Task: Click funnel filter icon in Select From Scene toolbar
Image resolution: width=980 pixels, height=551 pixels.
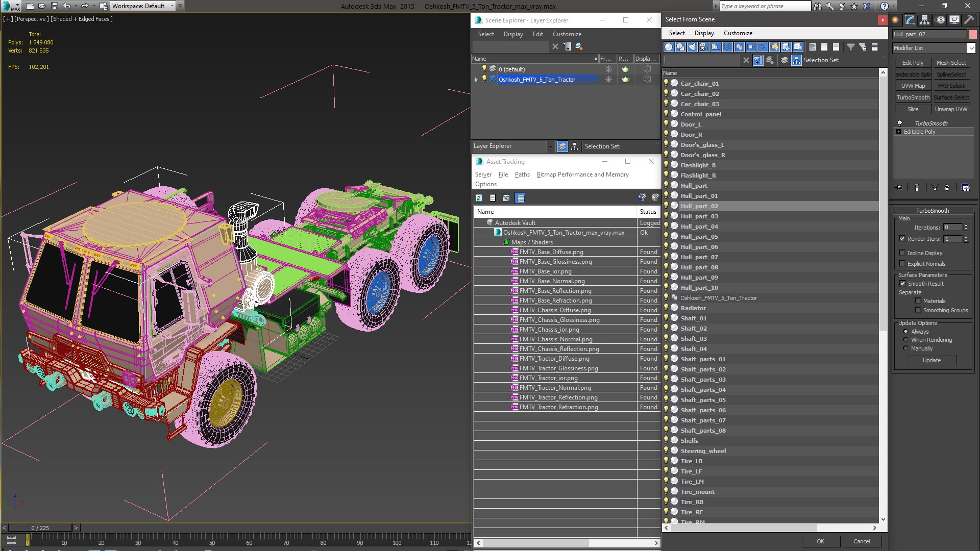Action: 851,47
